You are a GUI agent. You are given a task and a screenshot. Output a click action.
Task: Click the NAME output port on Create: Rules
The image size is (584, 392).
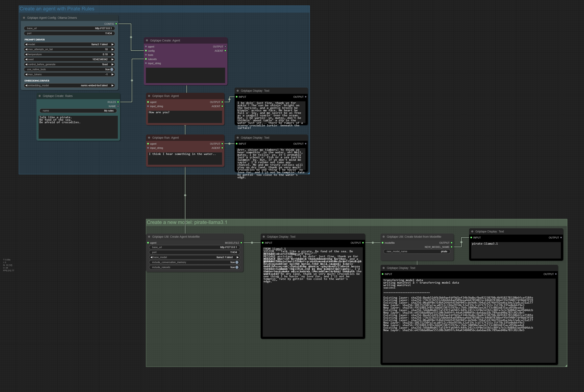118,106
